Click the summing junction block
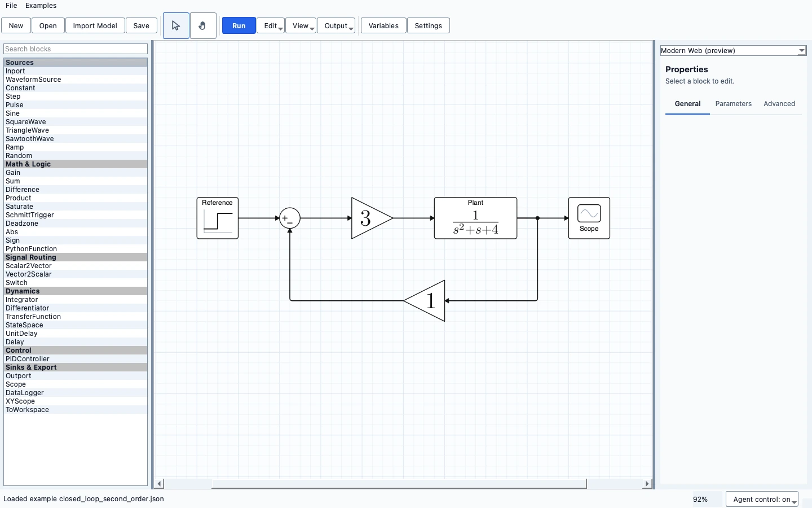 pyautogui.click(x=290, y=218)
